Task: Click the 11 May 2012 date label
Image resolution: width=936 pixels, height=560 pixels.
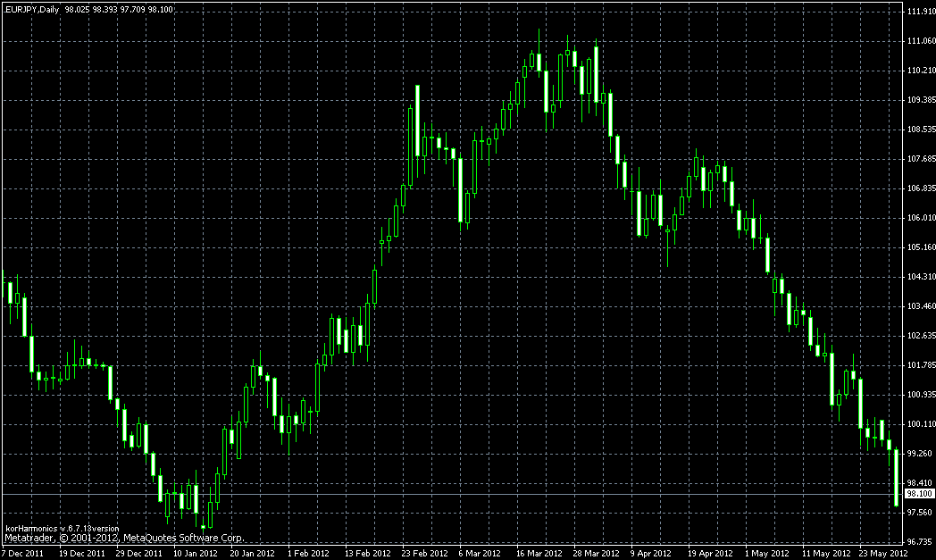Action: coord(826,554)
